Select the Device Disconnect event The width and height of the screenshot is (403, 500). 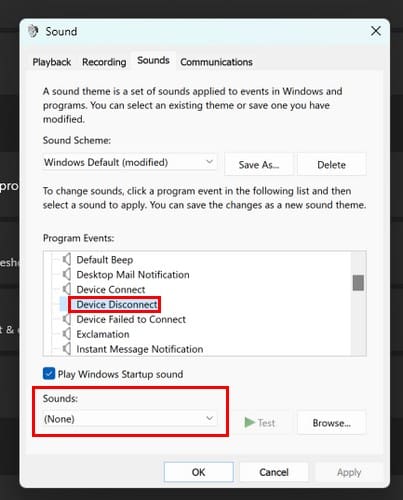click(x=117, y=304)
